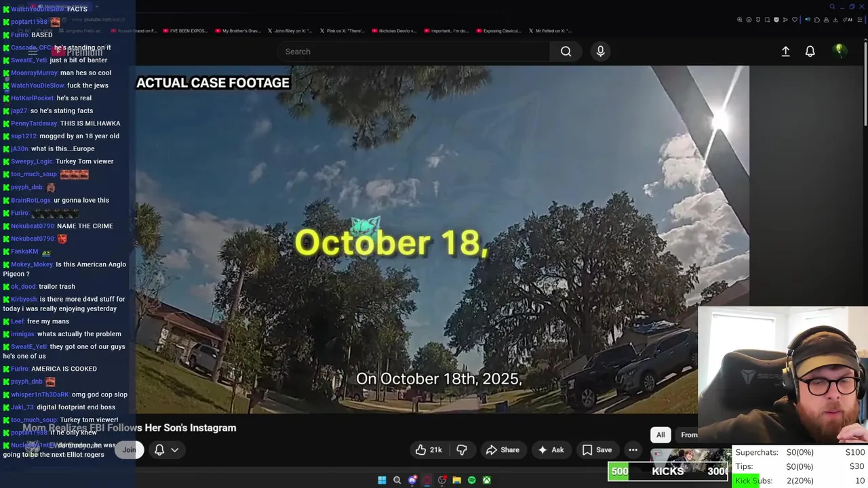Screen dimensions: 868x488
Task: Bookmark page with heart icon
Action: tap(795, 20)
